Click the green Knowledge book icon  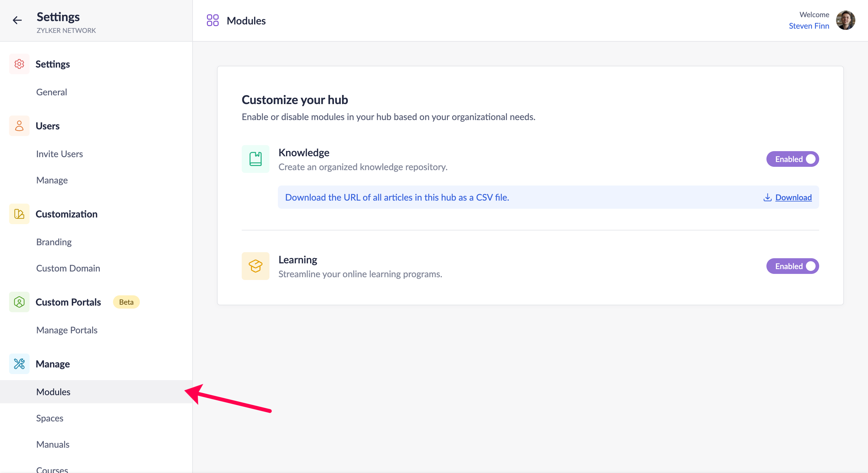255,159
